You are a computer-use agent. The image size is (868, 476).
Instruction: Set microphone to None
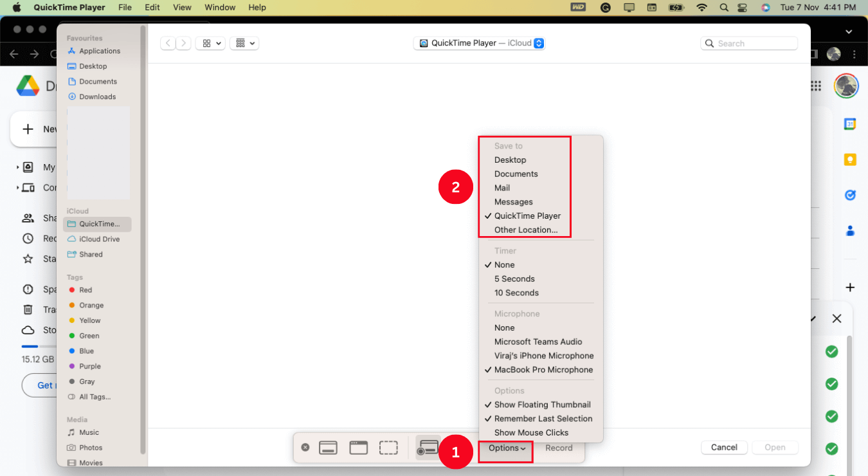(x=504, y=328)
